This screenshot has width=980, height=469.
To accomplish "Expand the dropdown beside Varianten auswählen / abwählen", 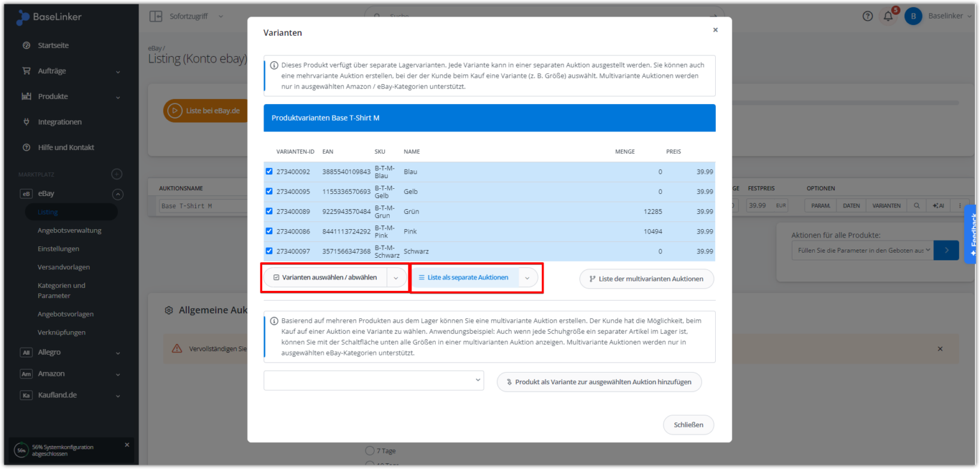I will click(x=396, y=277).
